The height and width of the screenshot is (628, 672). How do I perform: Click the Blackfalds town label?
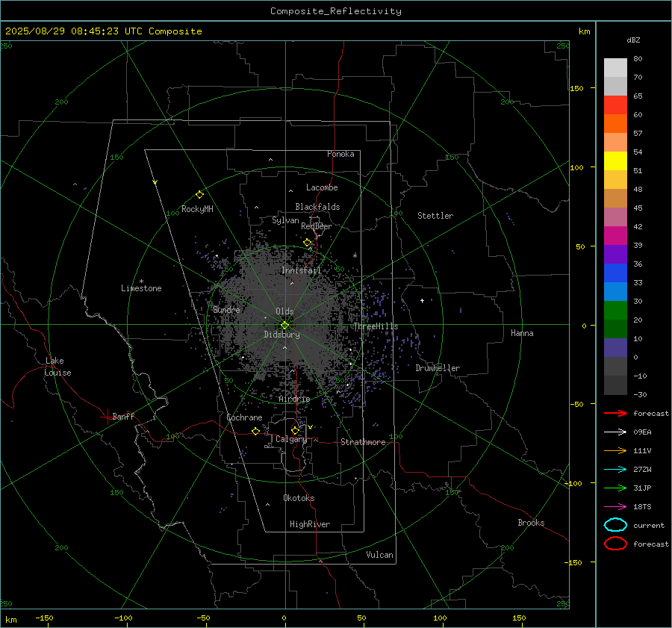coord(317,207)
